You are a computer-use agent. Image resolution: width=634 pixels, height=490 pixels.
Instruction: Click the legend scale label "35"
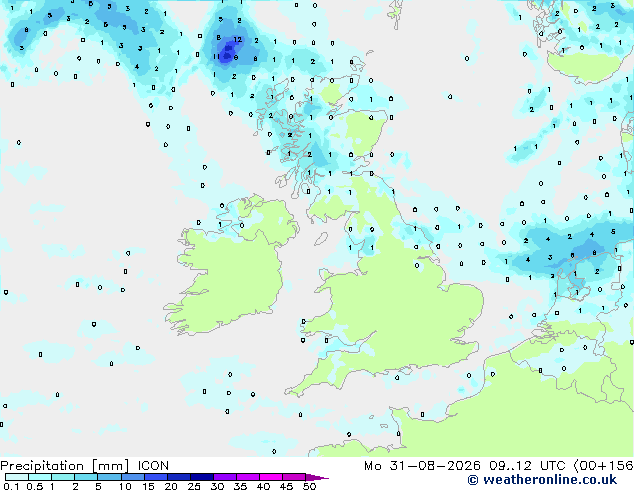pyautogui.click(x=240, y=486)
